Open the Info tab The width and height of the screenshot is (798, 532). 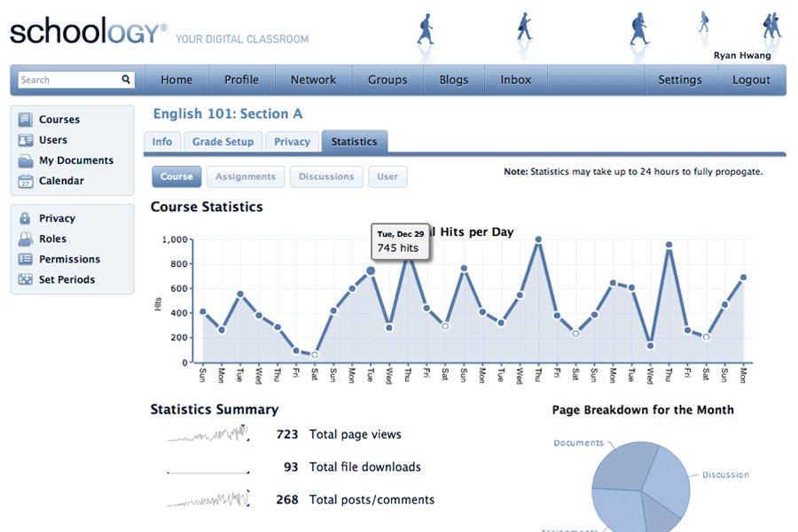[x=162, y=142]
